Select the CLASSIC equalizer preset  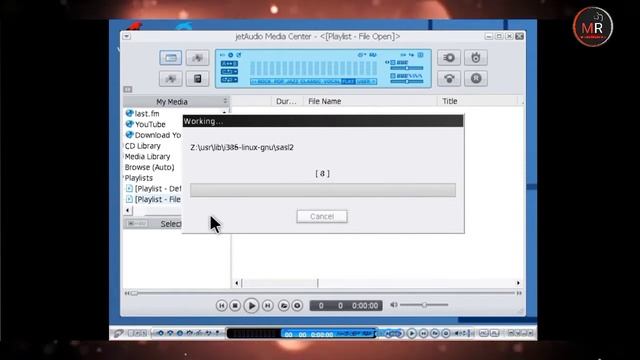coord(311,82)
